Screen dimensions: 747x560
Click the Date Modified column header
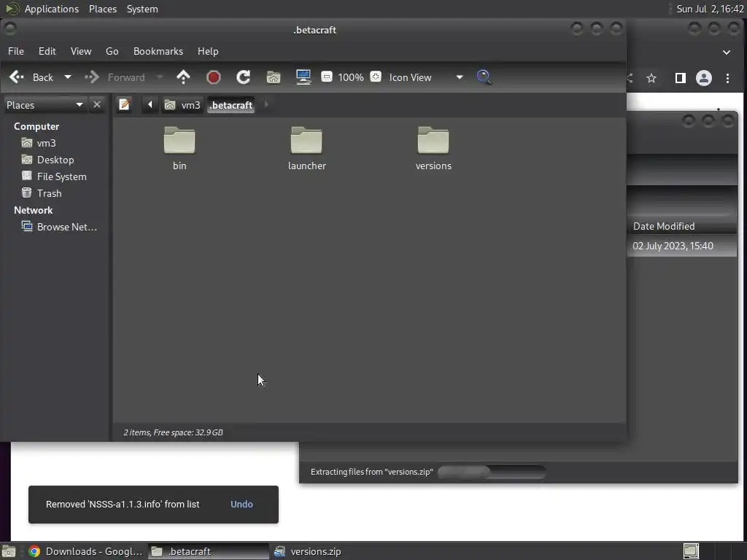pos(682,226)
